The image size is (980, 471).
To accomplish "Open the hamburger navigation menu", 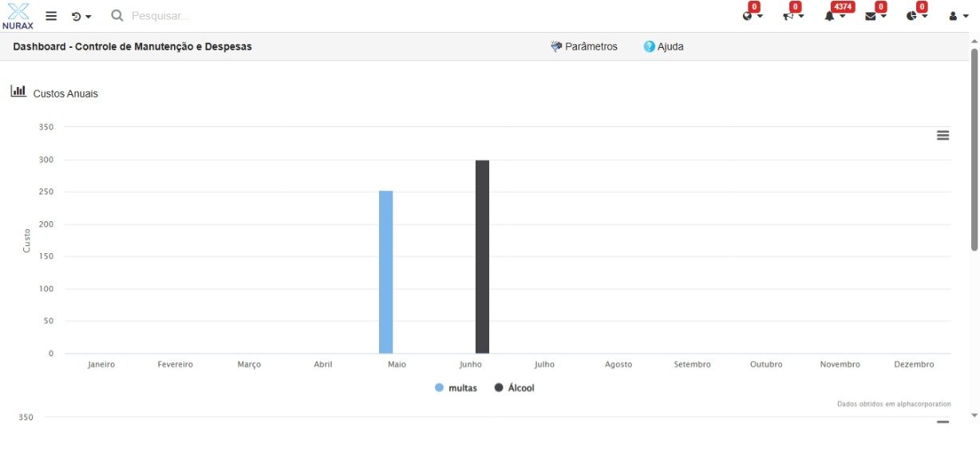I will click(x=51, y=16).
